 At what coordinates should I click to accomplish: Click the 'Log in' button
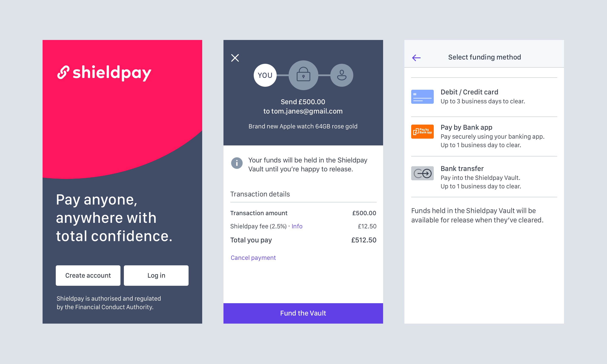[x=156, y=275]
